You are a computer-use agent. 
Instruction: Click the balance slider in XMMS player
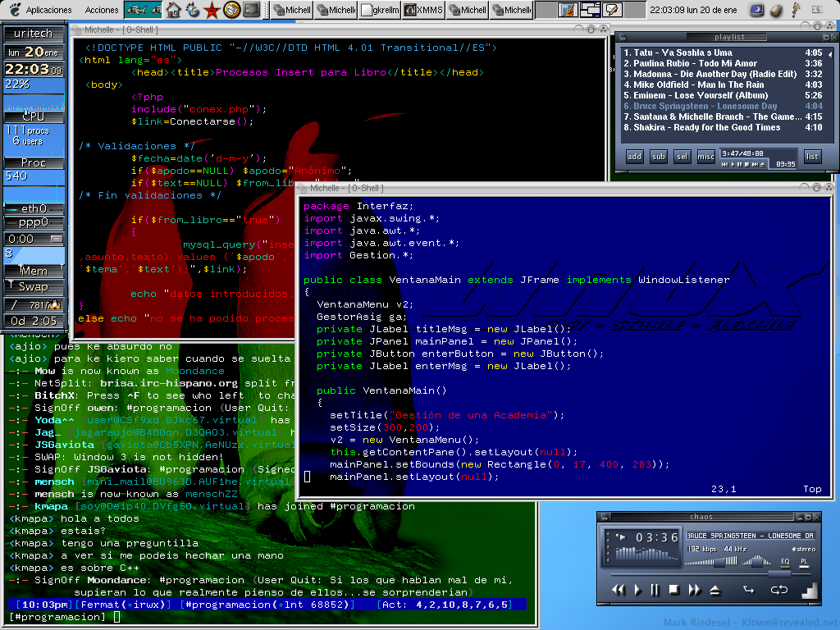[x=757, y=561]
